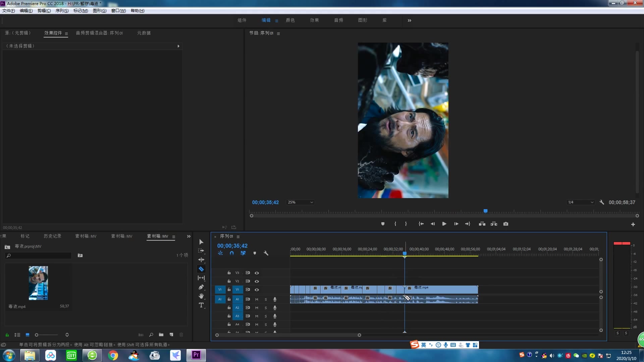Select the Razor tool

[201, 269]
